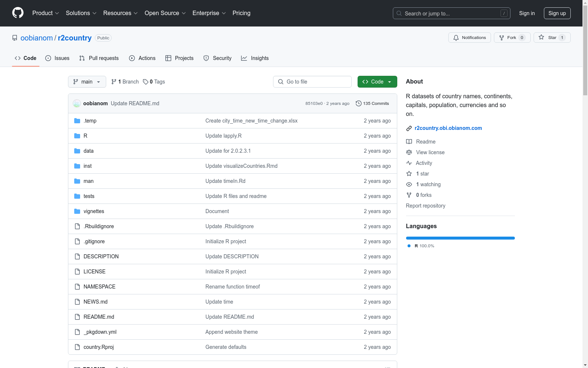Open the main branch selector dropdown
The image size is (588, 368).
(x=87, y=82)
